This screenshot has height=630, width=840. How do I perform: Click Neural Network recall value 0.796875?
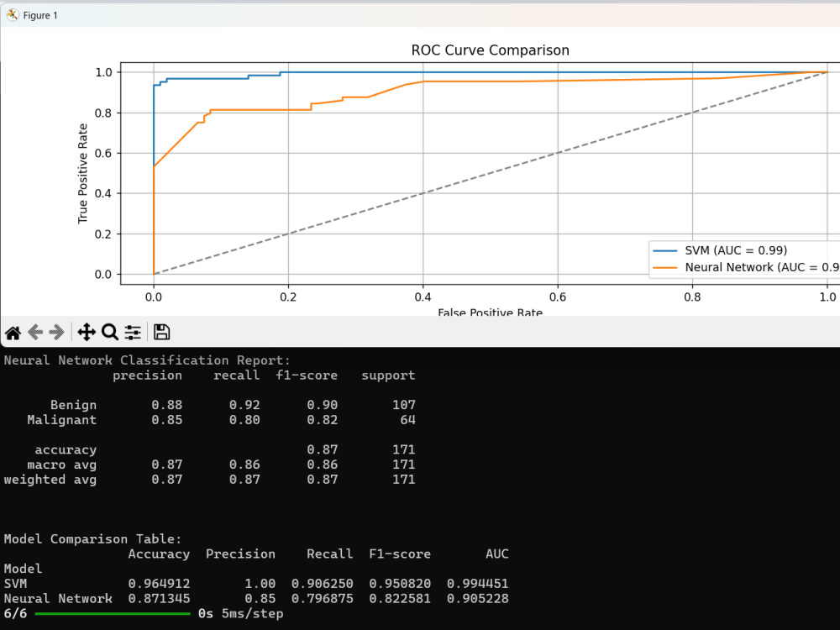(x=323, y=598)
